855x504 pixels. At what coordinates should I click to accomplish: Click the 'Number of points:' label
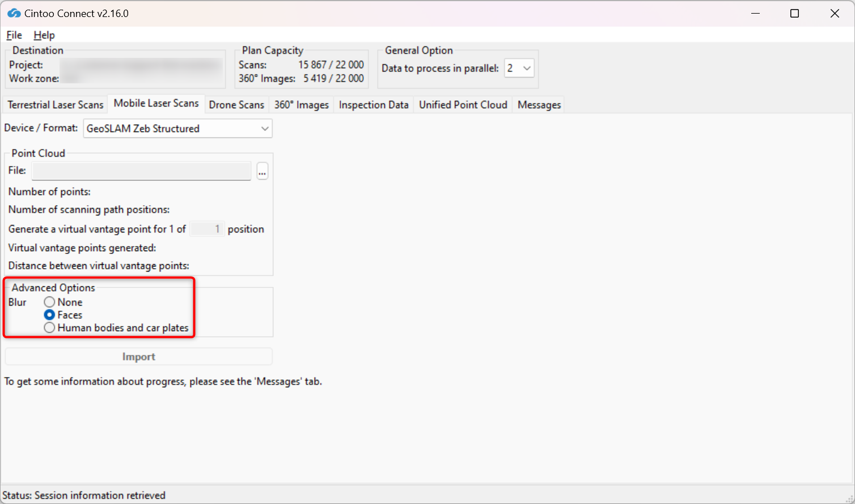point(49,192)
